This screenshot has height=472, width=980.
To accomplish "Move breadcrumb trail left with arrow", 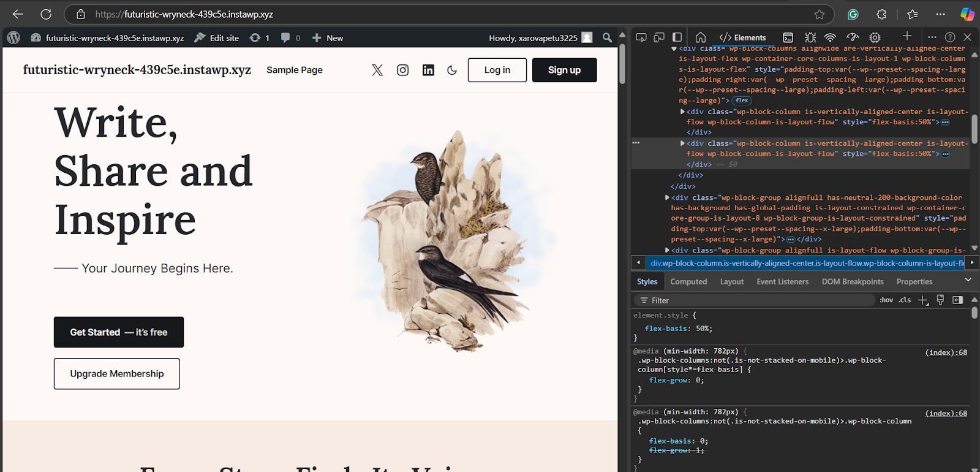I will point(638,262).
